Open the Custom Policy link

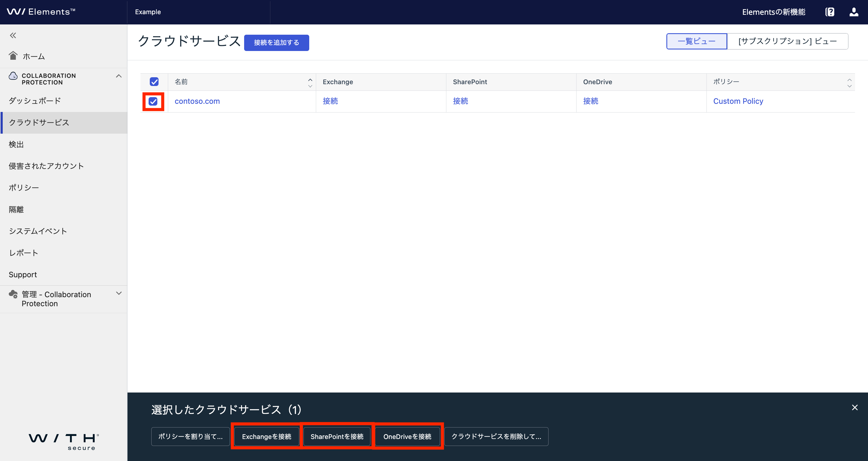[738, 101]
